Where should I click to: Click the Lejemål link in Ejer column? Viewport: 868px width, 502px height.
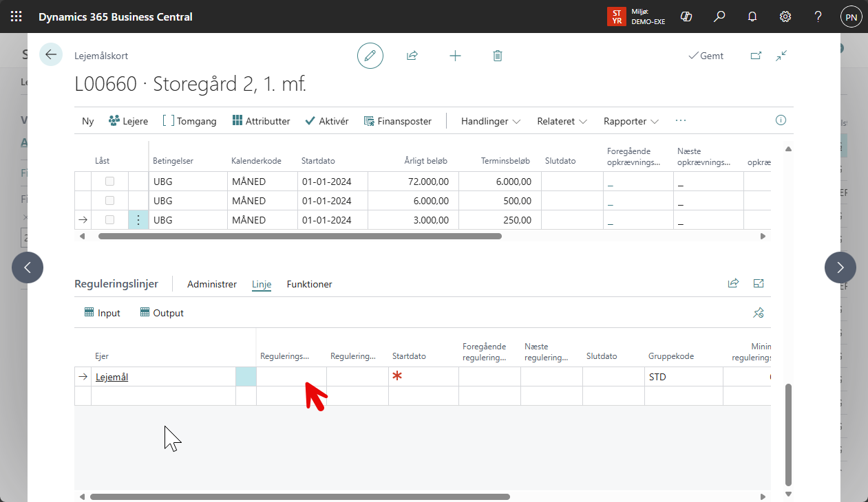pyautogui.click(x=112, y=377)
